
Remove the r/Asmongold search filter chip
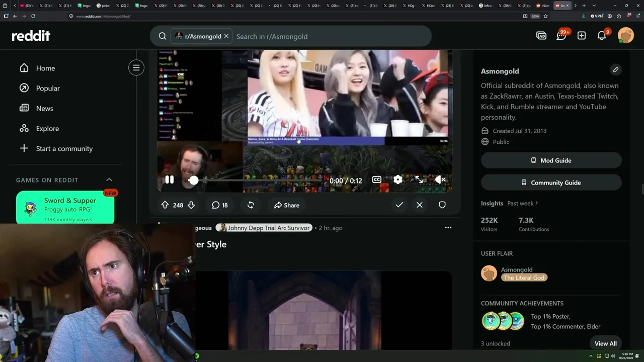tap(226, 36)
